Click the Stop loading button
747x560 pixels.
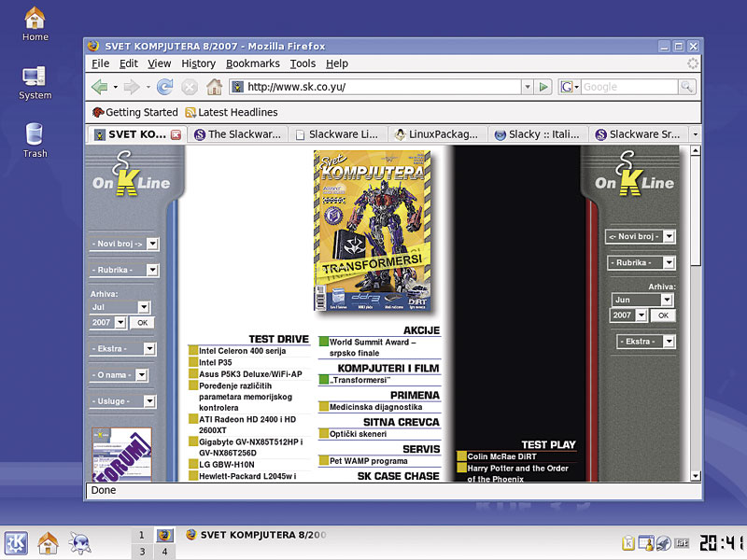click(190, 87)
